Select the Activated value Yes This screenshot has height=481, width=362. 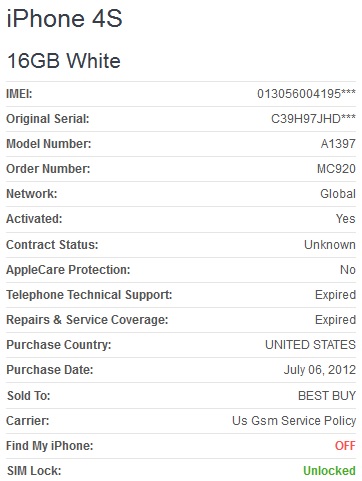(345, 219)
